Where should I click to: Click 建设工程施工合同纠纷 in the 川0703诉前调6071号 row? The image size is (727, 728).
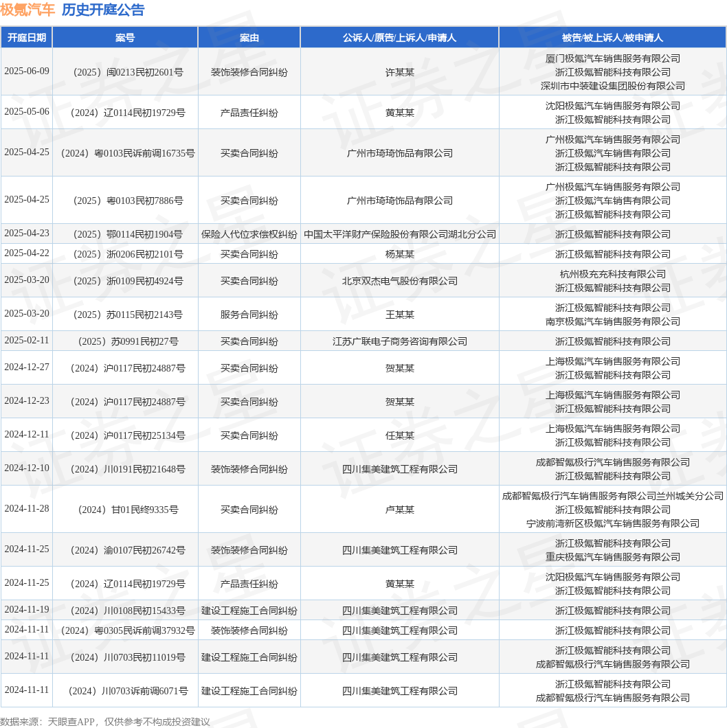[249, 692]
